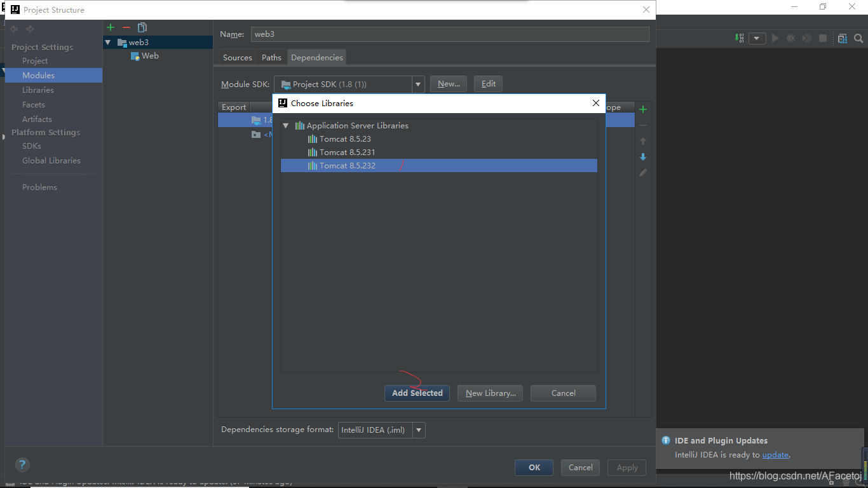The image size is (868, 488).
Task: Collapse the web3 module tree node
Action: coord(107,43)
